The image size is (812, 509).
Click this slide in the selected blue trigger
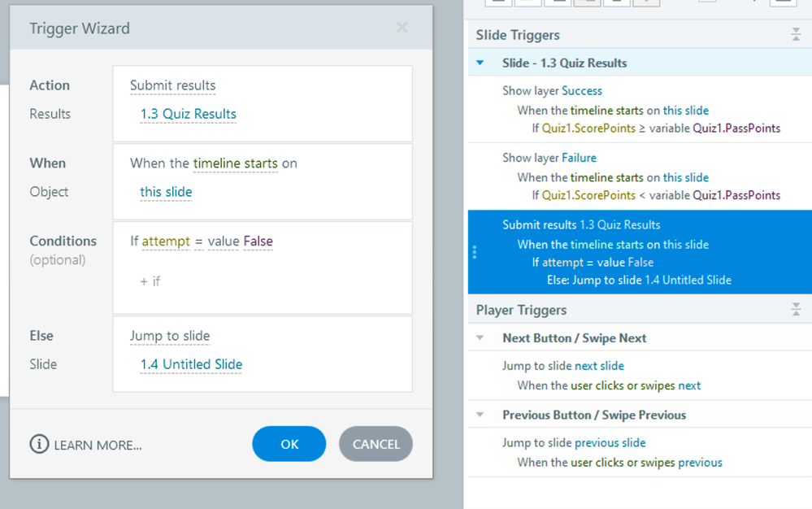point(686,245)
